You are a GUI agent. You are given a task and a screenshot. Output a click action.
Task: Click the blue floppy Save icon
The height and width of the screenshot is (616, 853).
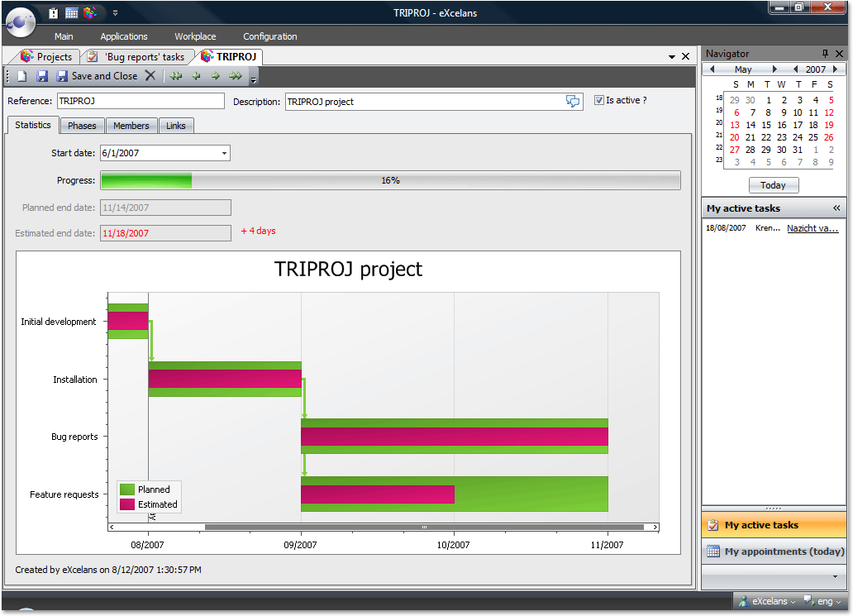point(41,76)
